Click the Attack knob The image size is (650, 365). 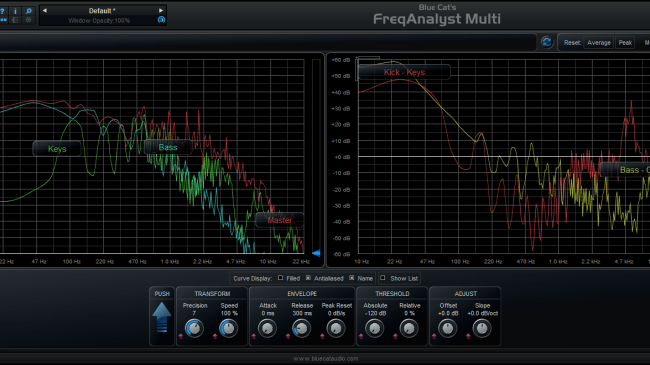click(267, 328)
